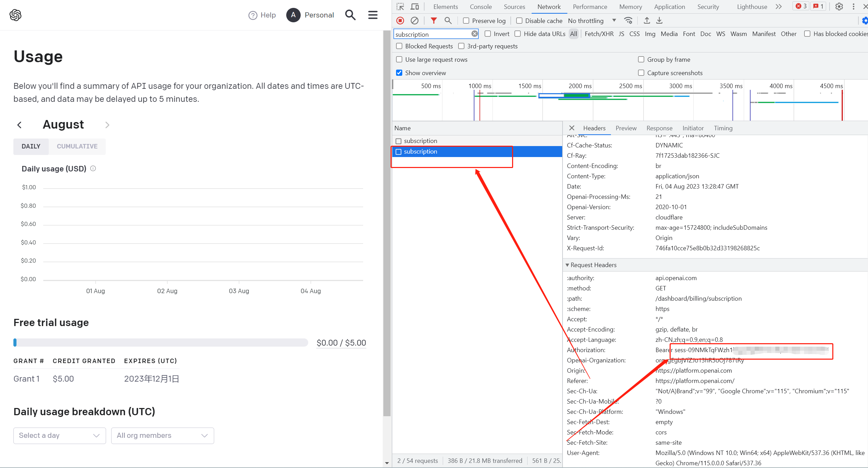
Task: Click the subscription filter text field
Action: coord(432,34)
